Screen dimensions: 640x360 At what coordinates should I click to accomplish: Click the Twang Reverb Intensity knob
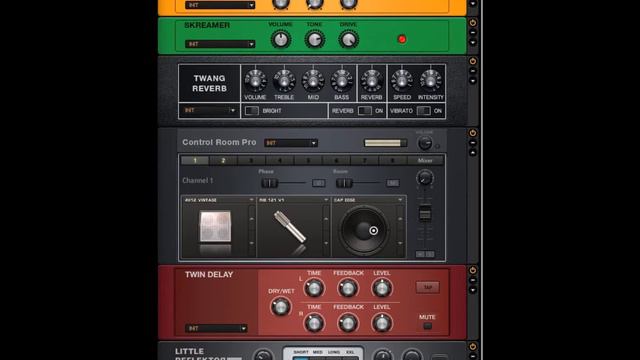431,80
